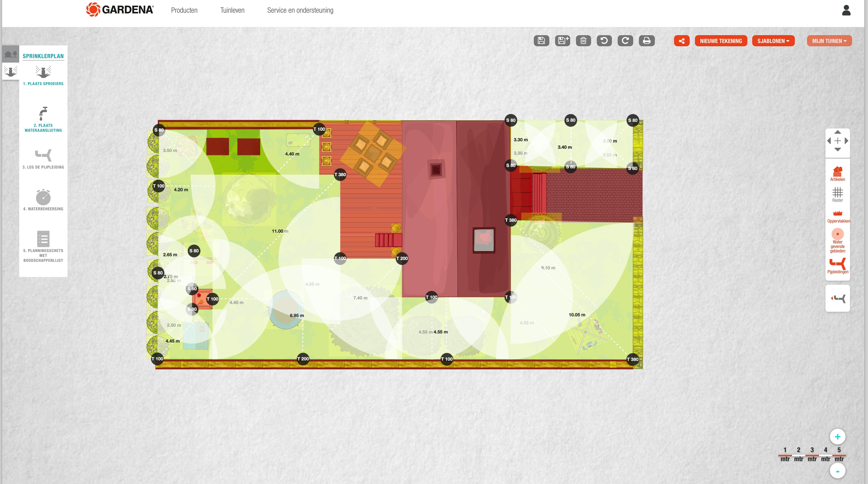Select the T 380 sprinkler on terrace
868x484 pixels.
[x=340, y=174]
